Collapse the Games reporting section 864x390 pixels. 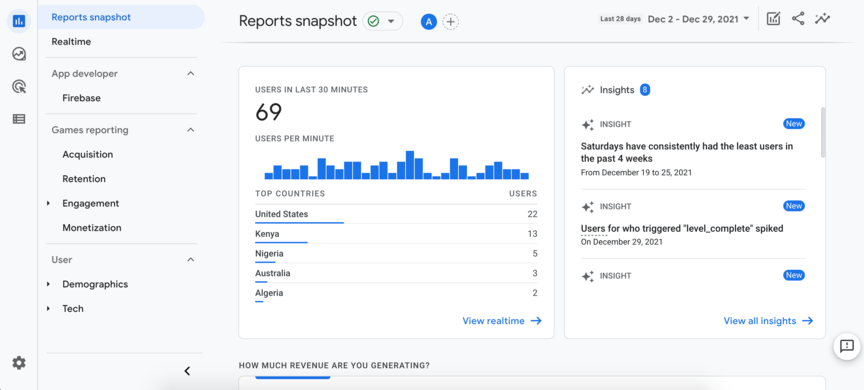click(x=191, y=130)
